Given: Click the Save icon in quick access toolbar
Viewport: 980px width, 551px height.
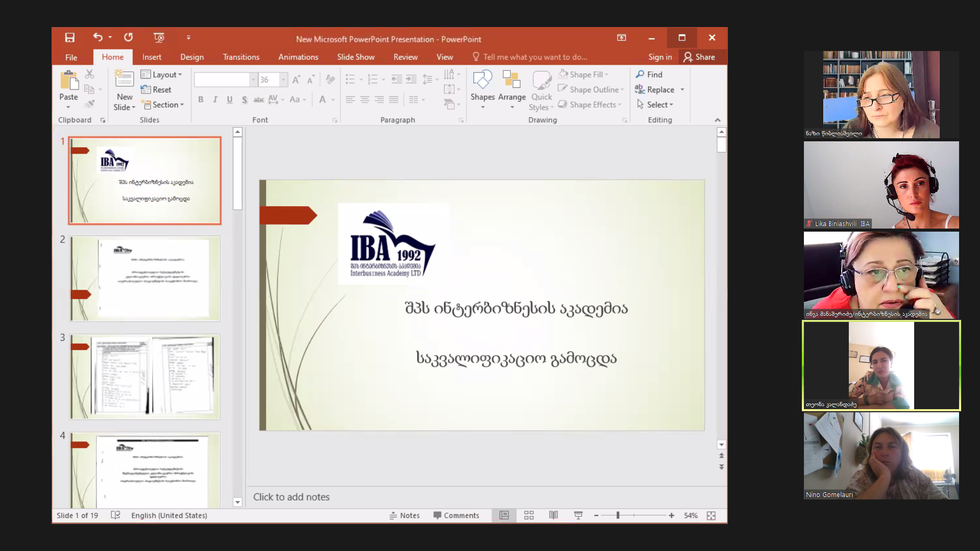Looking at the screenshot, I should (70, 38).
